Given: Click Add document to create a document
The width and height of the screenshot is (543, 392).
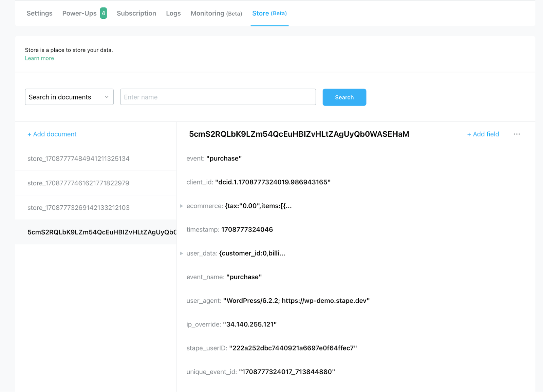Looking at the screenshot, I should 52,134.
